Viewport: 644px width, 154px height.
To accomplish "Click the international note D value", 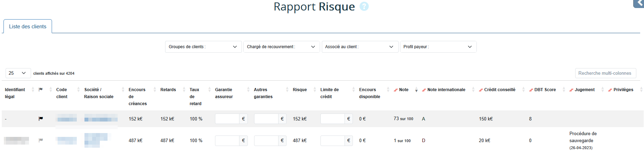I will click(423, 140).
